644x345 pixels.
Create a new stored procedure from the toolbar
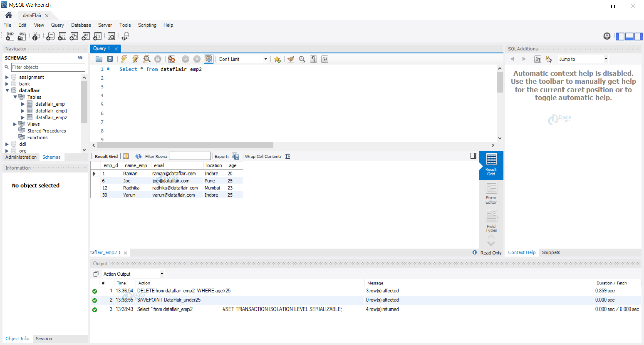[x=86, y=36]
